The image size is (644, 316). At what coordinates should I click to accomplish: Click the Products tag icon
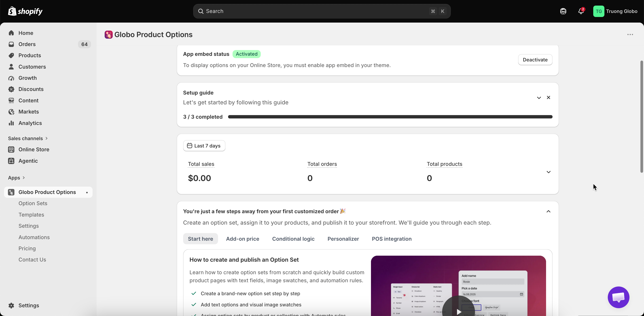[11, 55]
